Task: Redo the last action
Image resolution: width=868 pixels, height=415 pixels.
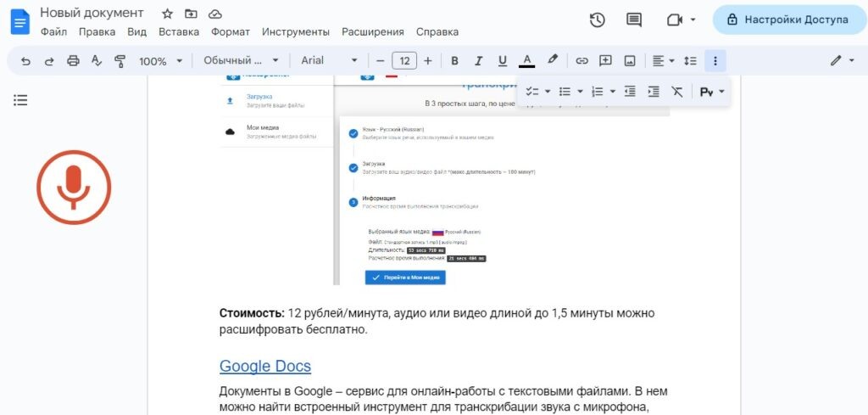Action: (49, 61)
